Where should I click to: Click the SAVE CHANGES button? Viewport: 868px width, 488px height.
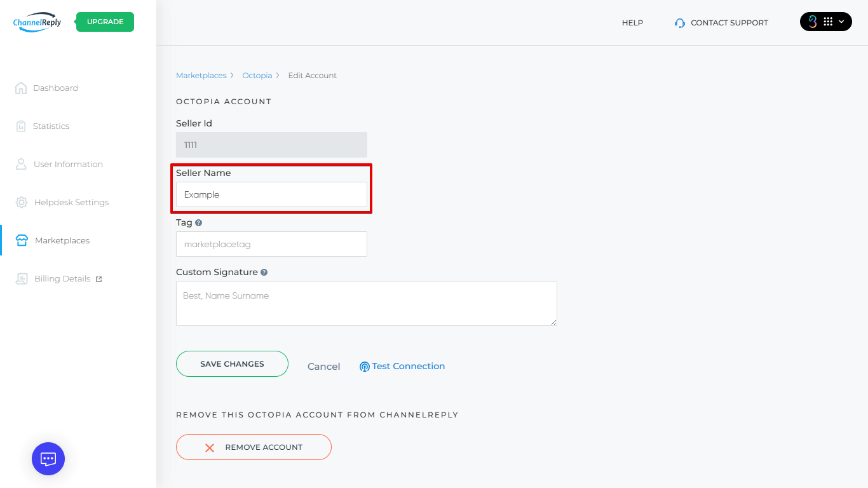coord(232,364)
